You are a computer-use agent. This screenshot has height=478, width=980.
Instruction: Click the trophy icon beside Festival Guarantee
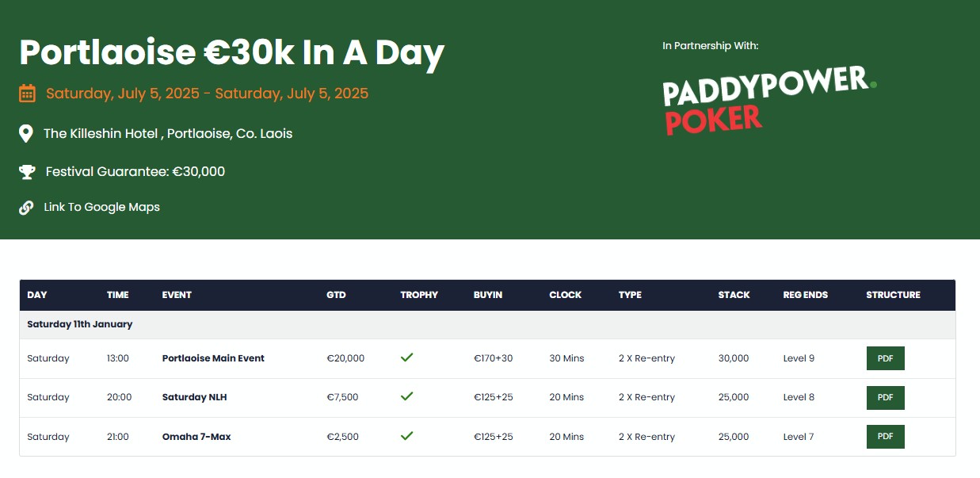[27, 171]
